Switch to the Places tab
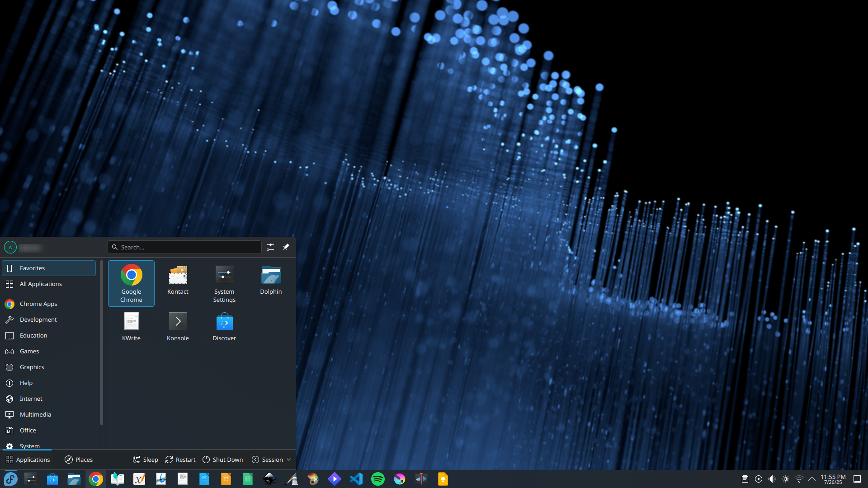Image resolution: width=868 pixels, height=488 pixels. tap(79, 460)
